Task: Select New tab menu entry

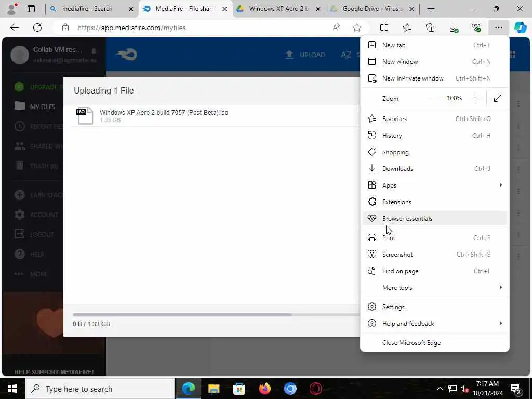Action: (435, 45)
